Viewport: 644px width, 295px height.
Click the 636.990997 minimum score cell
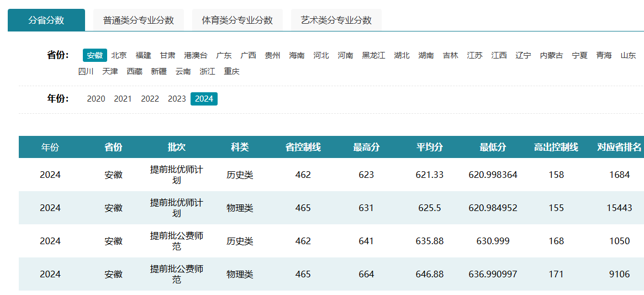point(493,274)
